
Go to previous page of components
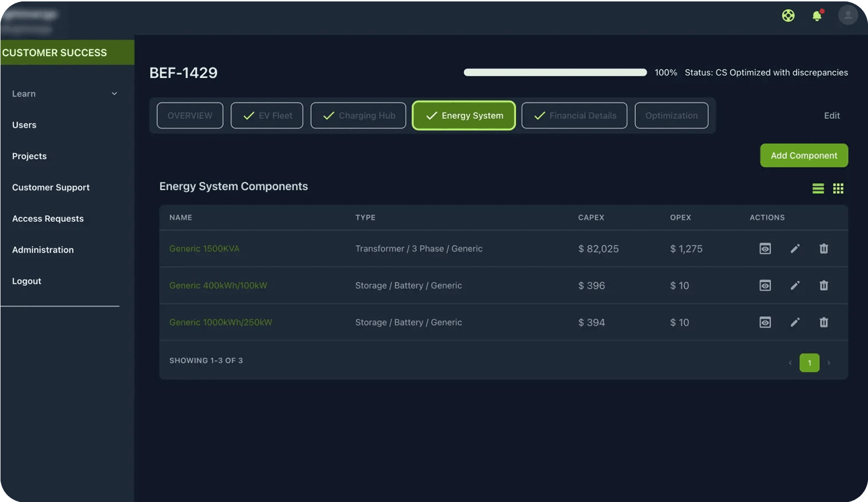coord(790,363)
